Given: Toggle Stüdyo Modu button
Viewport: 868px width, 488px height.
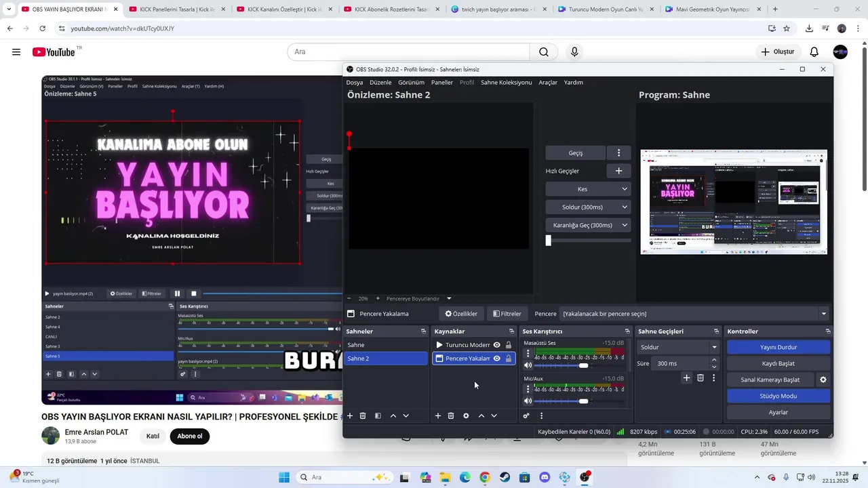Looking at the screenshot, I should [x=778, y=396].
